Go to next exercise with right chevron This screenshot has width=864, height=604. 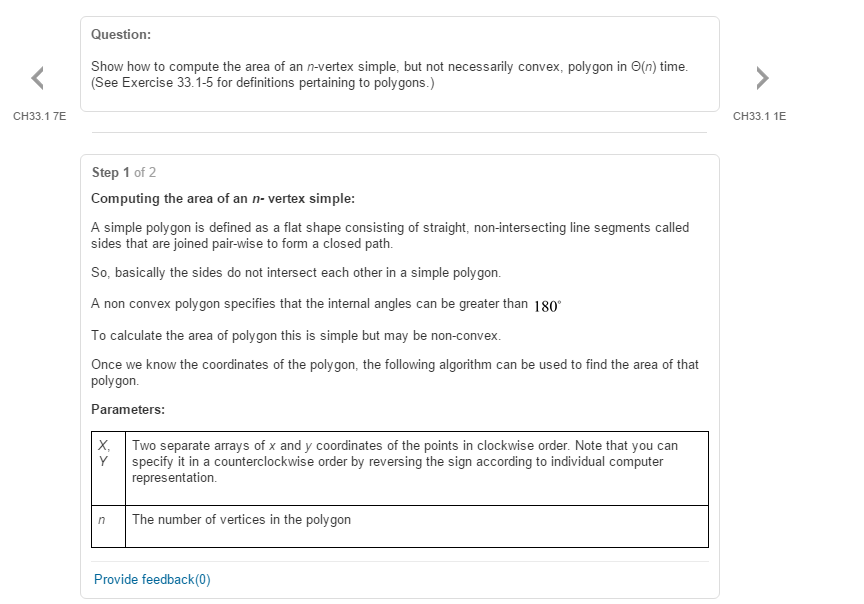763,78
